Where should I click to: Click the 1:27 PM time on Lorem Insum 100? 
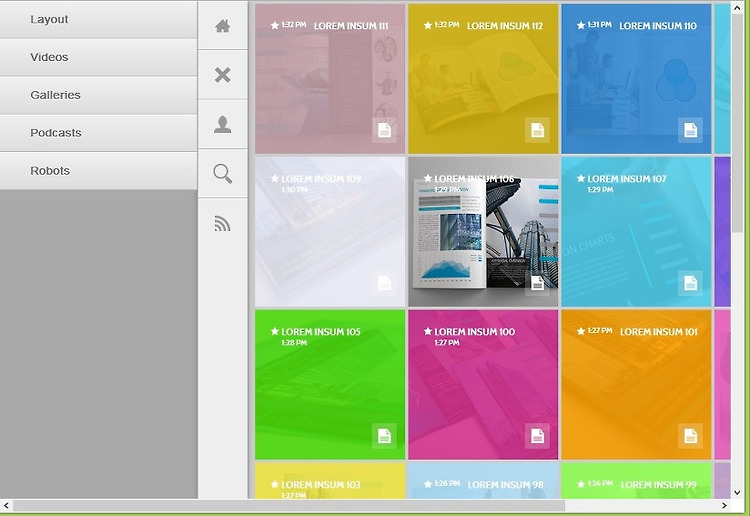pyautogui.click(x=447, y=342)
